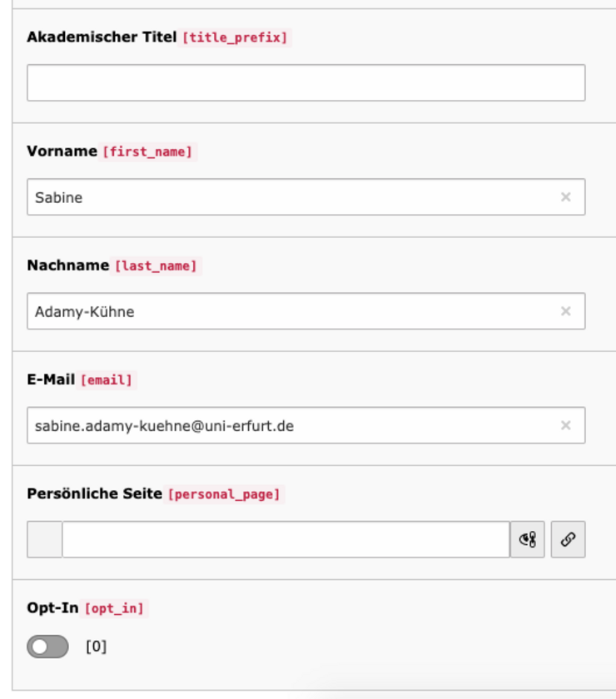Click into the Vorname field containing Sabine
Viewport: 616px width, 699px height.
tap(291, 197)
